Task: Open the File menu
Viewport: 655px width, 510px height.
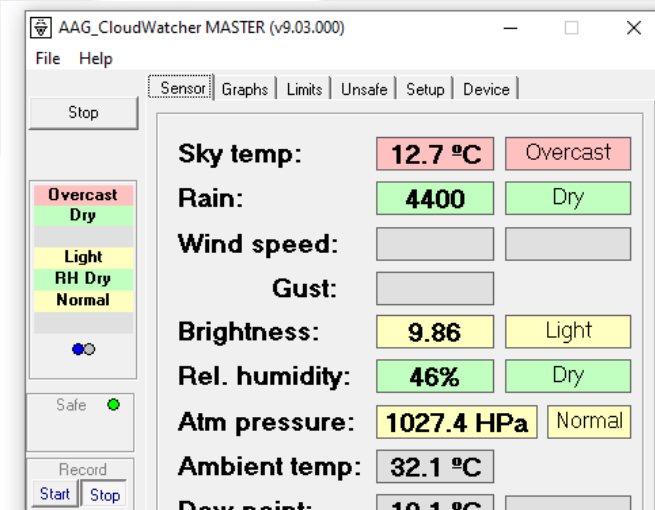Action: [x=48, y=58]
